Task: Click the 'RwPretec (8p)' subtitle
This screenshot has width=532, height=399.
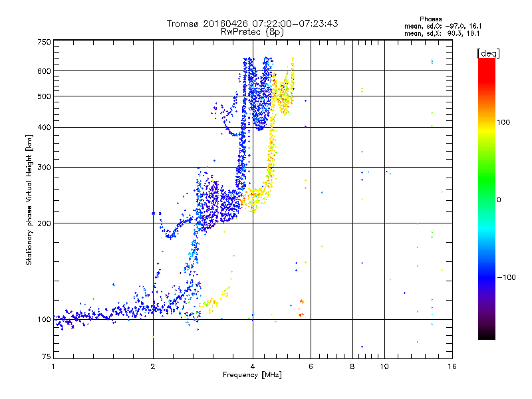Action: point(252,32)
